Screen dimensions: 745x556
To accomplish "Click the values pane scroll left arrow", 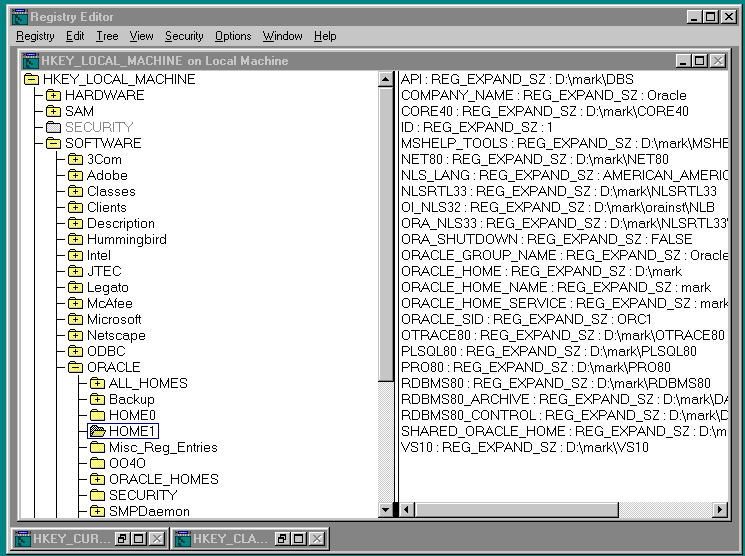I will point(407,510).
